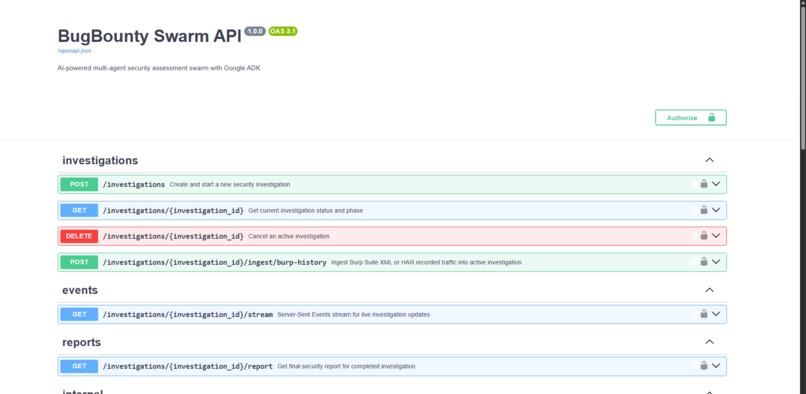The height and width of the screenshot is (394, 806).
Task: Click the investigations tag heading
Action: point(100,160)
